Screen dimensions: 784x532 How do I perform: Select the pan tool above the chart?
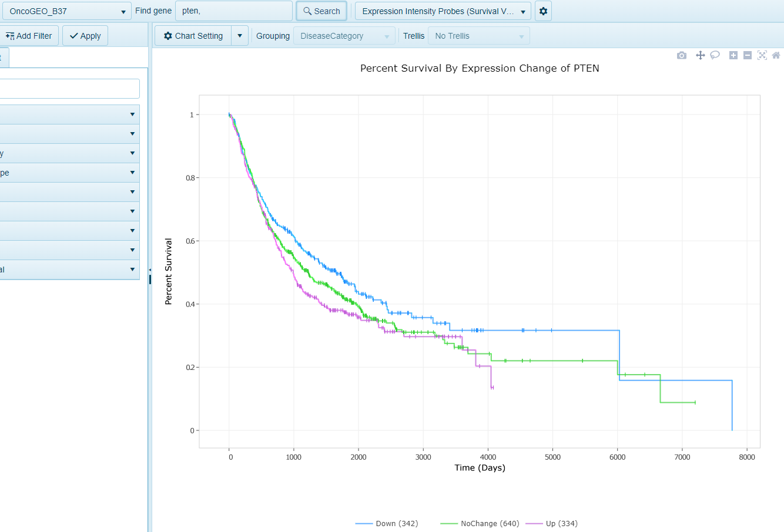pos(700,55)
